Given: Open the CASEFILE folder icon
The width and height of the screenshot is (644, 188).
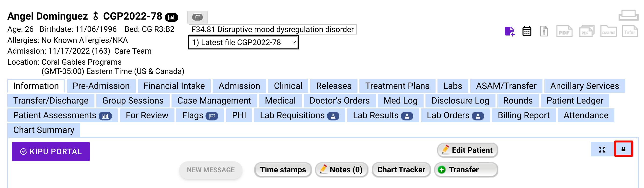Looking at the screenshot, I should 608,32.
